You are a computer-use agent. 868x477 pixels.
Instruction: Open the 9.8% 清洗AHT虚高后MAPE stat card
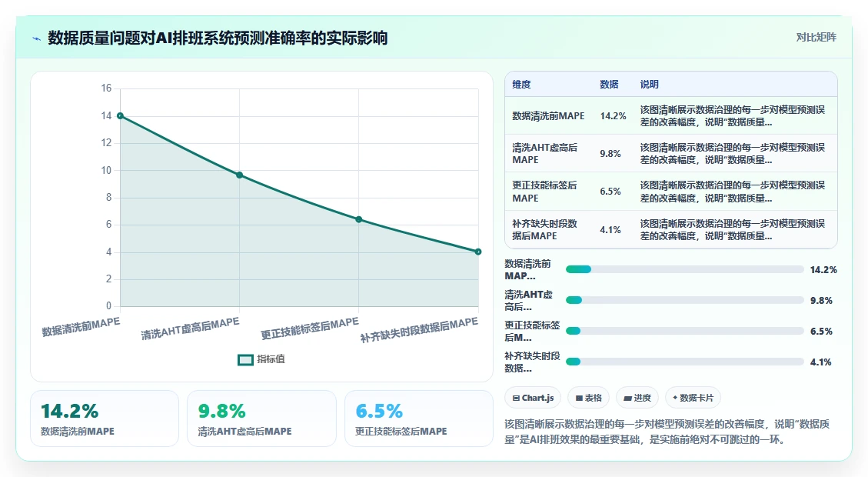[x=262, y=419]
